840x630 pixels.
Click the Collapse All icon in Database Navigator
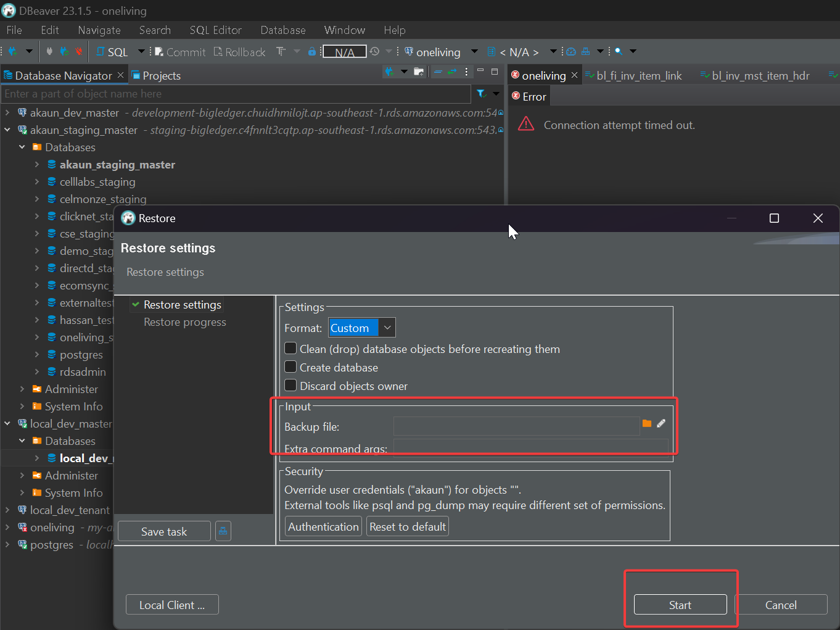(437, 72)
